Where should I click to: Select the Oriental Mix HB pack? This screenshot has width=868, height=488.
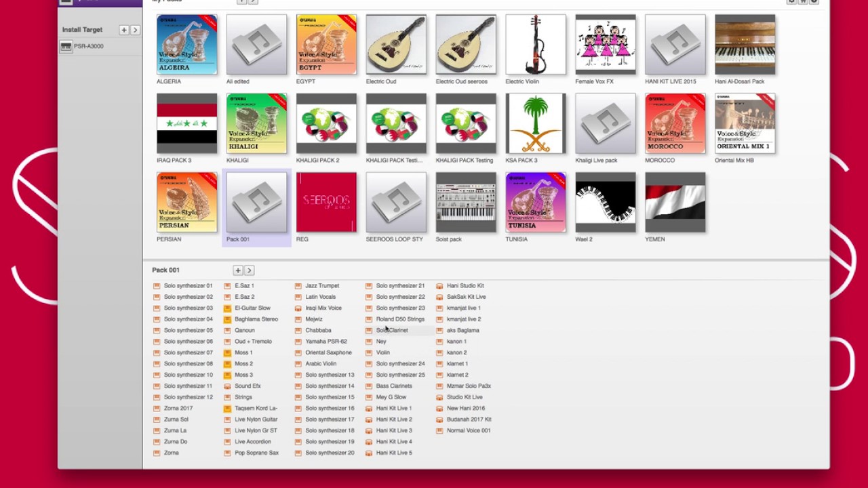pos(745,123)
